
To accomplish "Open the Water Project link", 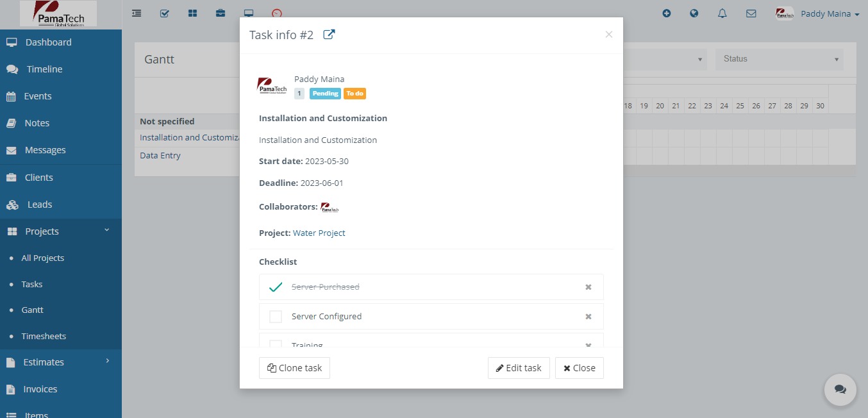I will point(319,233).
